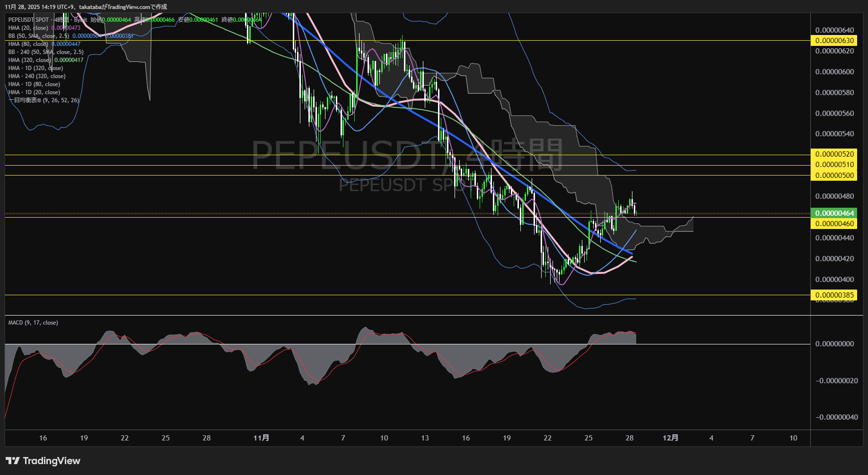Select the yellow 0.00000520 price line label

coord(834,154)
